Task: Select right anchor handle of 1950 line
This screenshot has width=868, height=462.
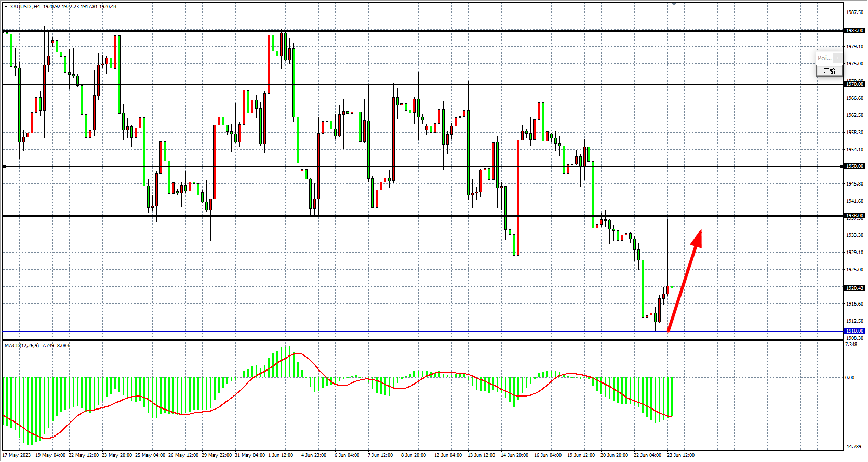Action: [842, 167]
